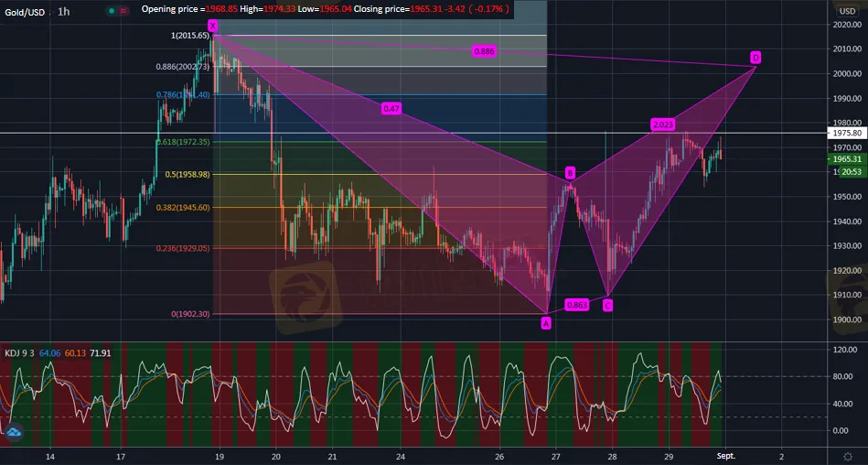The height and width of the screenshot is (465, 868).
Task: Click the 2.023 ratio label on BD line
Action: [x=662, y=124]
